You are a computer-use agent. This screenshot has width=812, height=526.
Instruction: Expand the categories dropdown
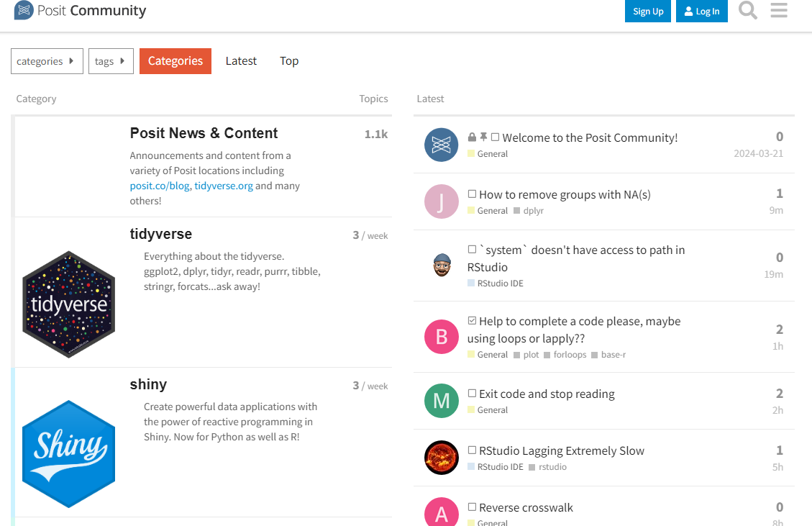(x=47, y=61)
